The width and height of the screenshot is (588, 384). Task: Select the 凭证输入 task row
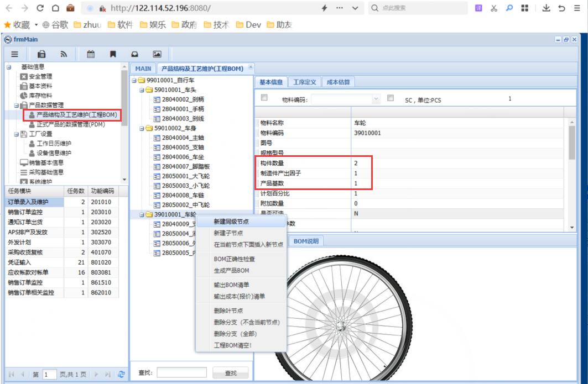(61, 262)
